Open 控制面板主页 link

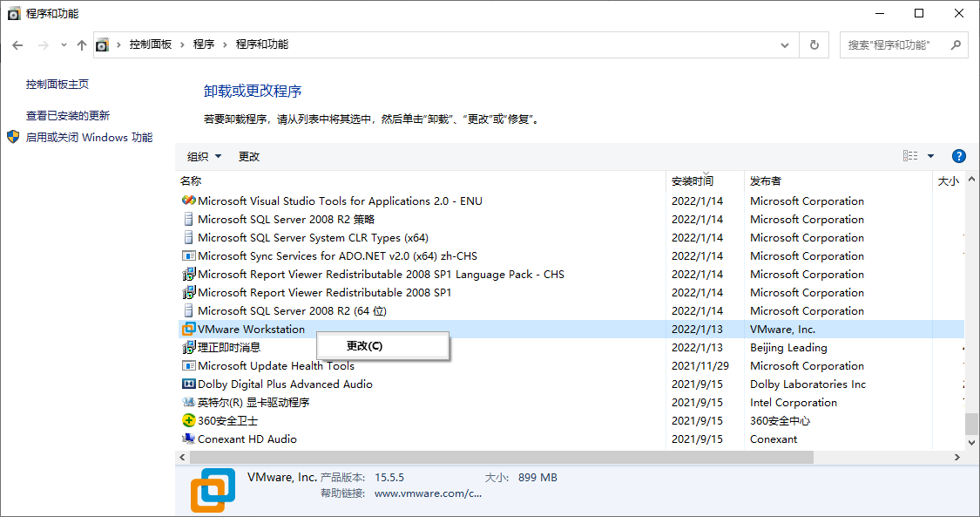(x=57, y=85)
